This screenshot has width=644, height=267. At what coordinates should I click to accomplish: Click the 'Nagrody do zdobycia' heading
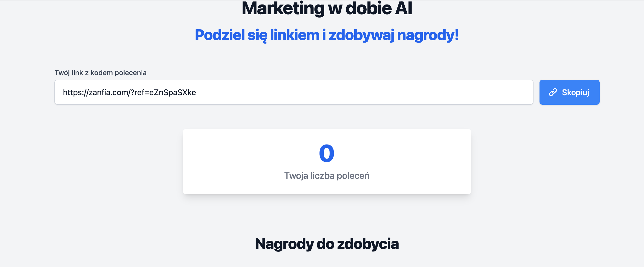coord(327,244)
